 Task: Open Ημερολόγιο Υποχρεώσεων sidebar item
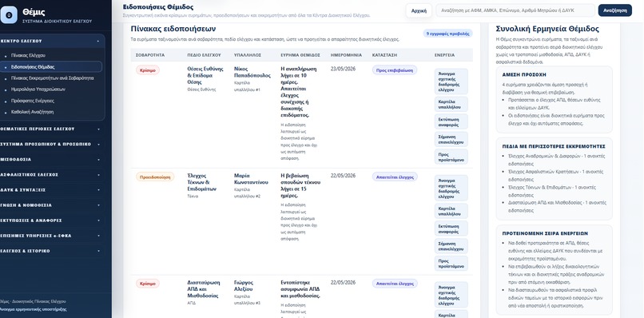coord(51,89)
